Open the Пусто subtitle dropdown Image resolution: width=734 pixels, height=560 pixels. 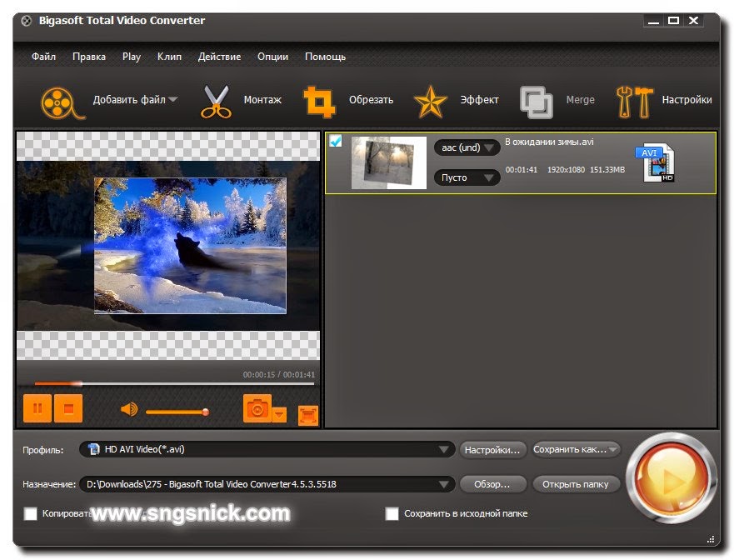[x=467, y=178]
